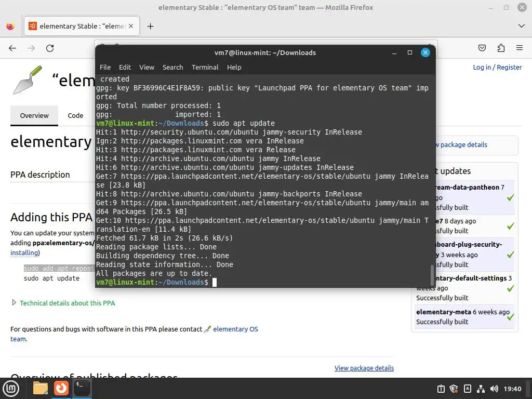Open the Firefox hamburger application menu
This screenshot has height=399, width=532.
tap(520, 48)
